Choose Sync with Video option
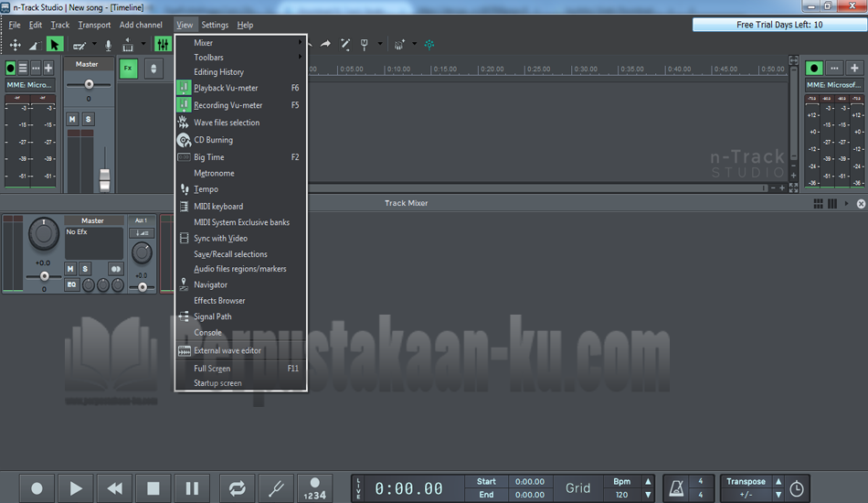The height and width of the screenshot is (503, 868). click(240, 238)
